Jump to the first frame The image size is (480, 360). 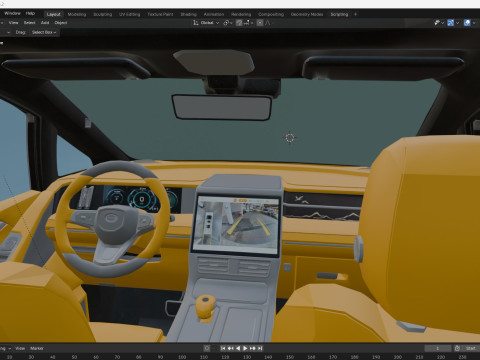[x=223, y=348]
